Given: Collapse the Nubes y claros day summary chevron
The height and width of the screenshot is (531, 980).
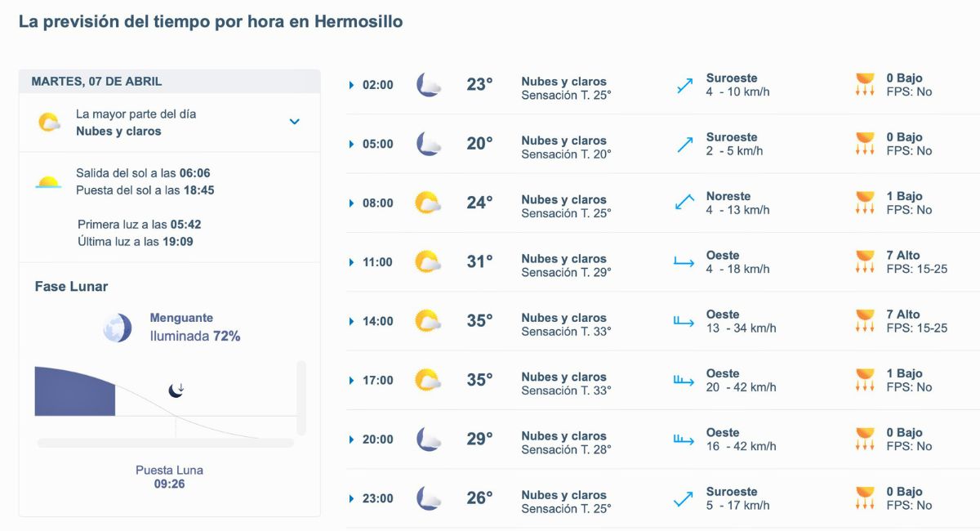Looking at the screenshot, I should click(294, 121).
